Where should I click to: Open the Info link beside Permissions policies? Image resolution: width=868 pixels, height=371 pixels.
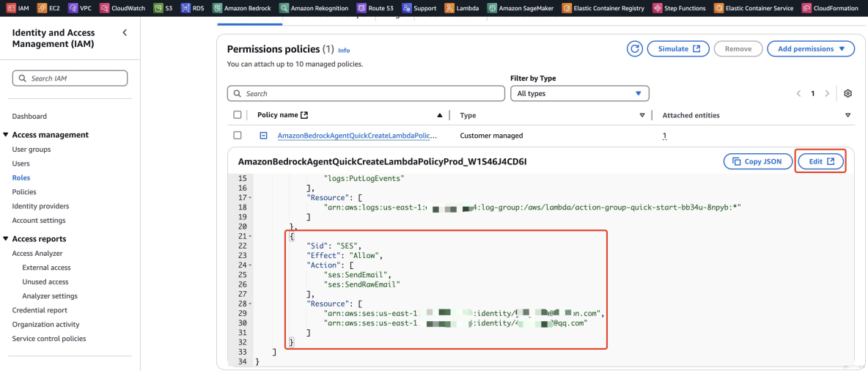click(x=344, y=51)
